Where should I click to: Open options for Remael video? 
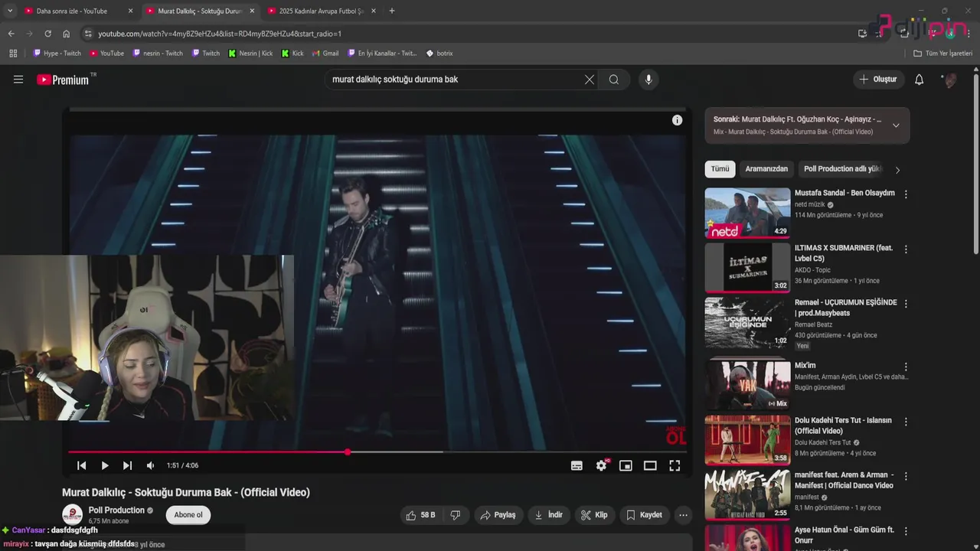click(x=906, y=304)
